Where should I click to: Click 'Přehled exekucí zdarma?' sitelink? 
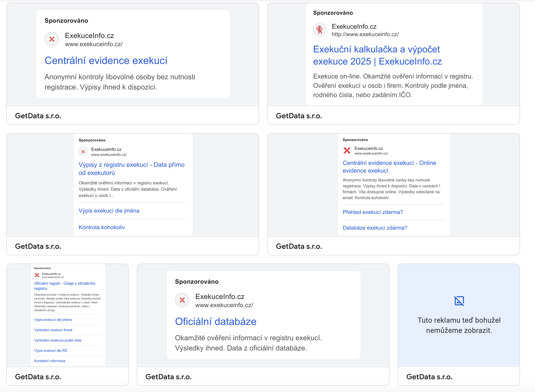click(373, 212)
